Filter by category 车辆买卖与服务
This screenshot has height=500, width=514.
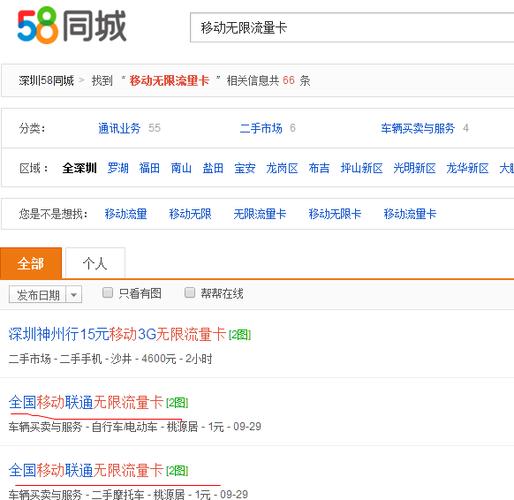click(418, 128)
